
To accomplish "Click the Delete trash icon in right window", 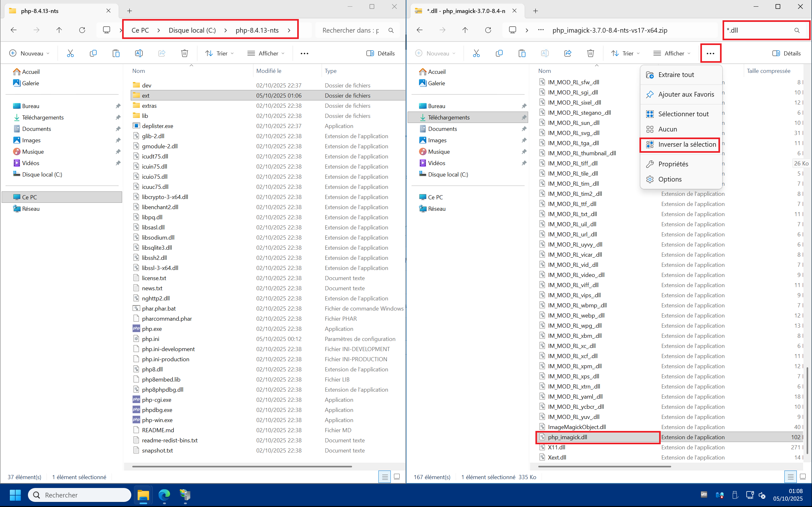I will click(x=590, y=53).
